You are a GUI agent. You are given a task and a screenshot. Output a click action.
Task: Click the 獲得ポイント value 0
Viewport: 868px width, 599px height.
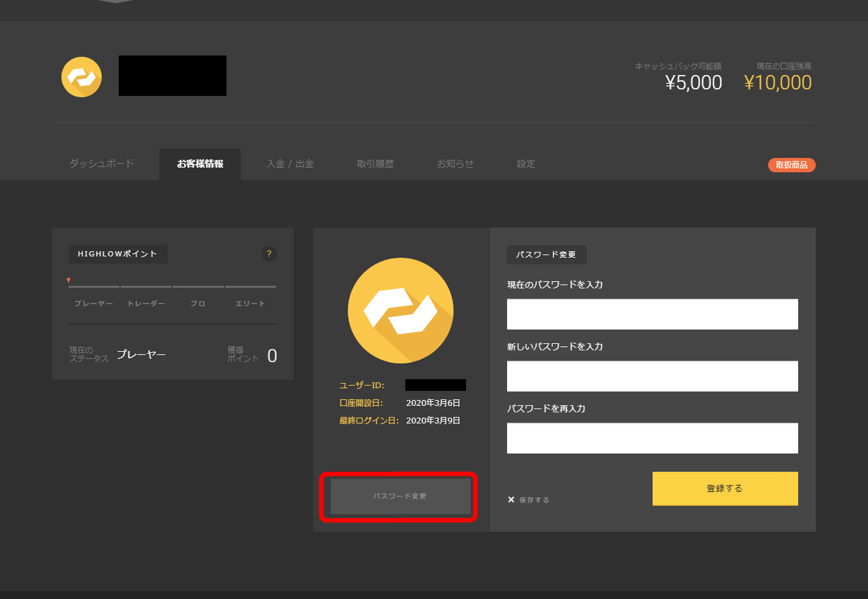coord(272,356)
